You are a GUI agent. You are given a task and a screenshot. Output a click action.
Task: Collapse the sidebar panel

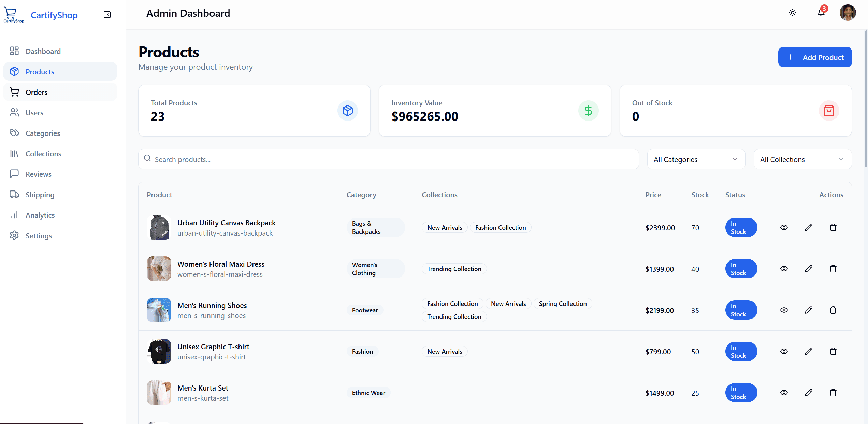(x=107, y=15)
